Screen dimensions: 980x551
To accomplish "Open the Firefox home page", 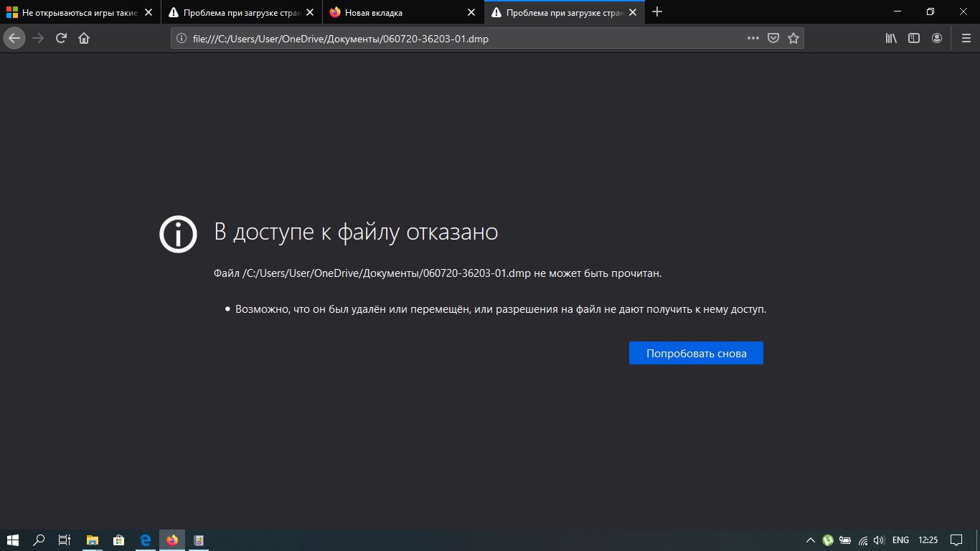I will 84,38.
